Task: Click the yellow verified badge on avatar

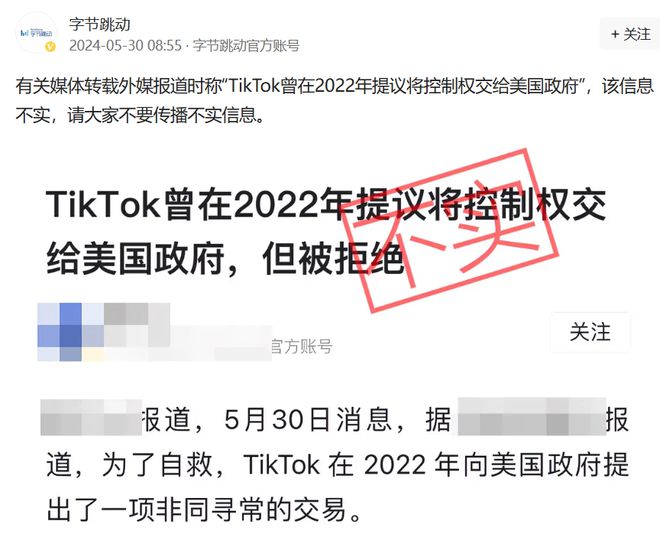Action: point(51,47)
